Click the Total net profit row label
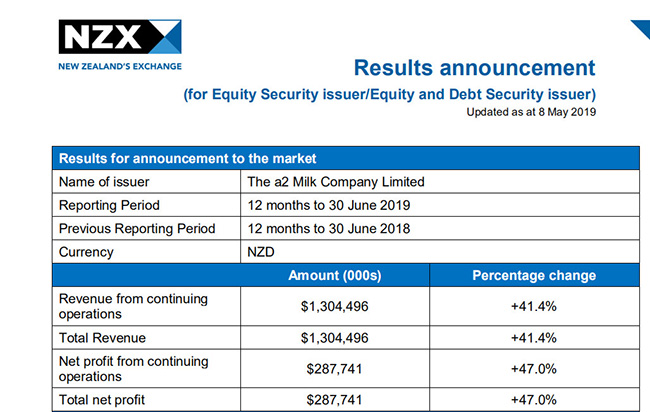The width and height of the screenshot is (650, 412). coord(102,400)
